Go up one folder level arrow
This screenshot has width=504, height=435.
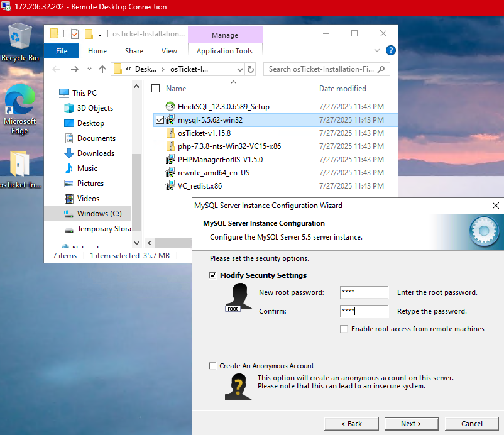pos(102,69)
